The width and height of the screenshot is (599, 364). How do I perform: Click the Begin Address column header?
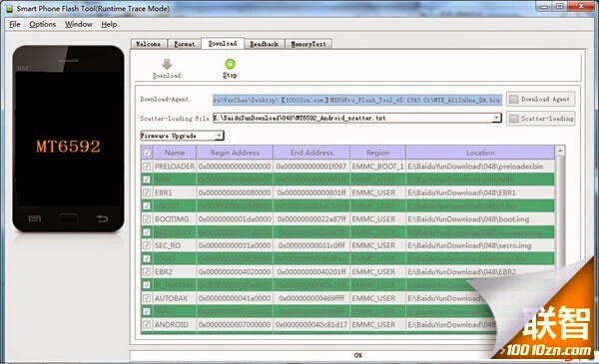point(235,153)
